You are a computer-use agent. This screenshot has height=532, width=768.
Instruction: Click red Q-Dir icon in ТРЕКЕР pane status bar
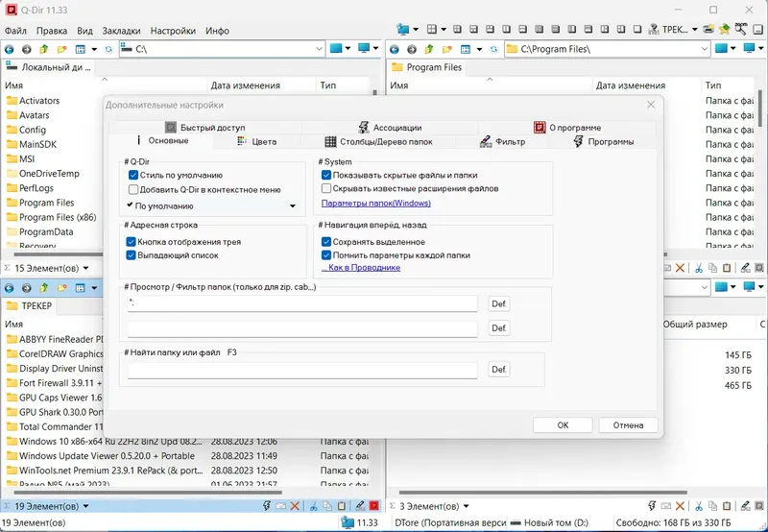pyautogui.click(x=374, y=506)
